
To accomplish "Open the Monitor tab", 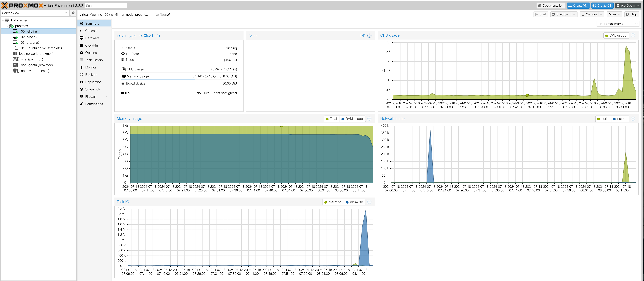I will point(95,67).
